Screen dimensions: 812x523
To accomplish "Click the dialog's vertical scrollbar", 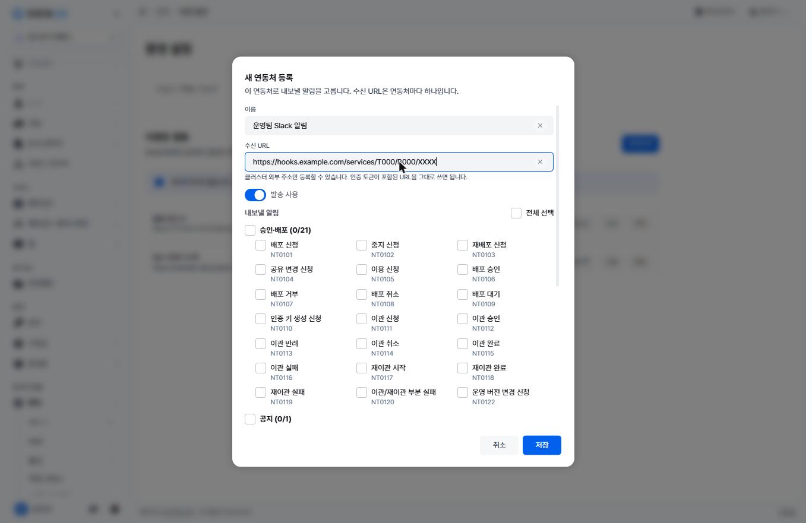I will click(557, 196).
